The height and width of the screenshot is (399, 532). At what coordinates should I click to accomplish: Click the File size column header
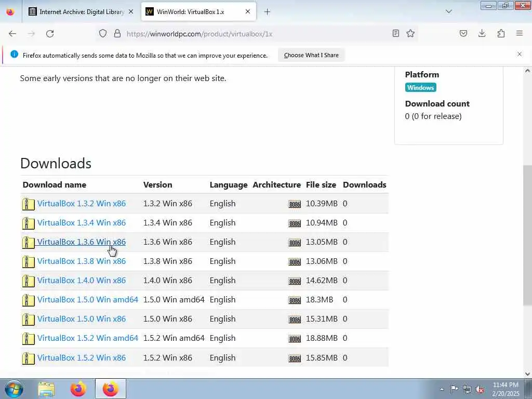click(321, 184)
